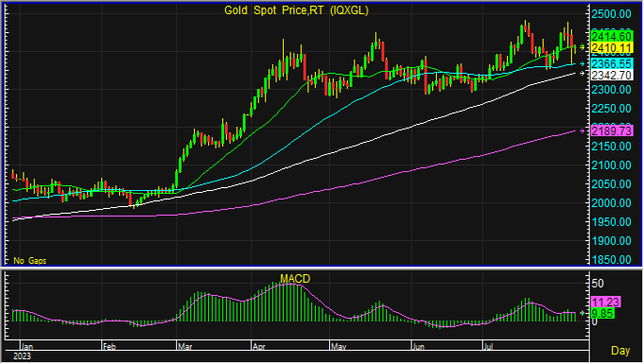Click the magenta arrow marker beside 2189.73
Image resolution: width=644 pixels, height=364 pixels.
coord(583,130)
